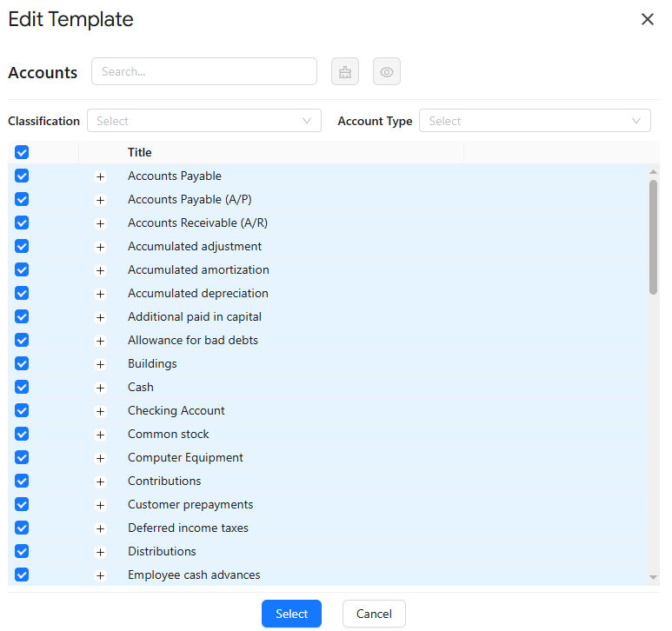Click the clear filters broom icon
Viewport: 672px width, 631px height.
click(x=344, y=71)
